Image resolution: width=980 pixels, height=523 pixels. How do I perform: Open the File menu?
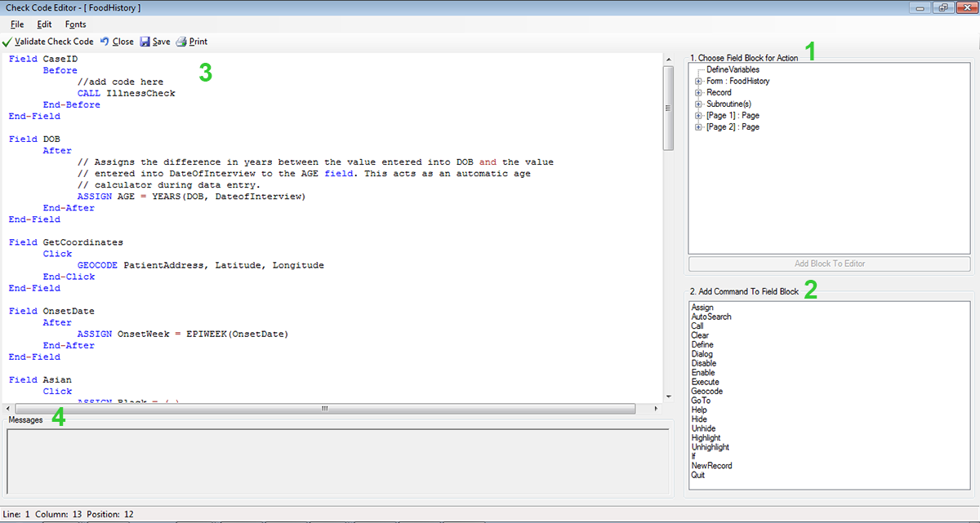17,24
